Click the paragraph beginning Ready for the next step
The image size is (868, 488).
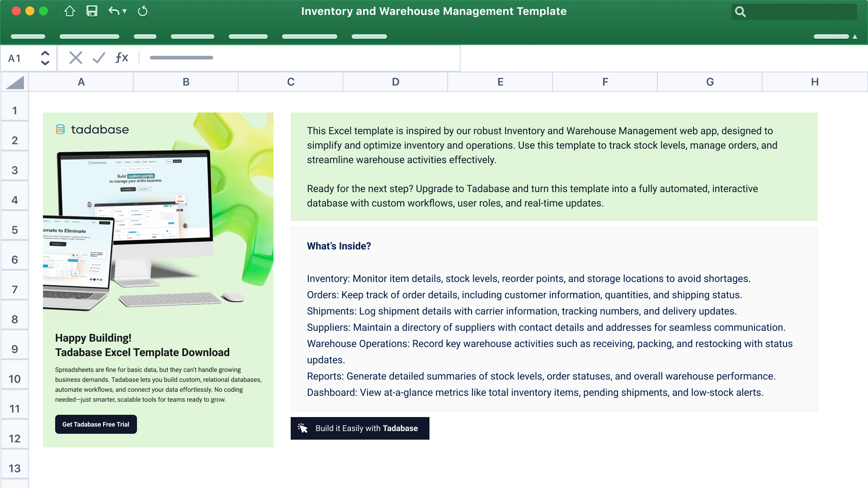click(533, 196)
